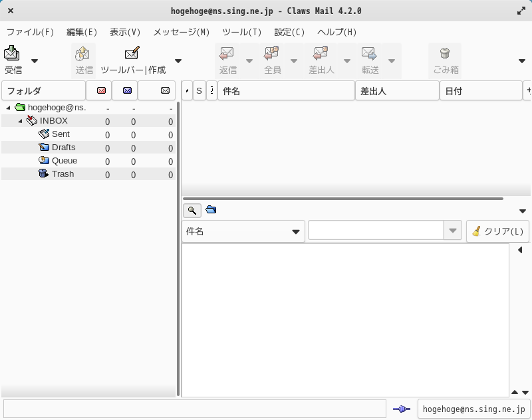Click the mark column header before S

pyautogui.click(x=187, y=90)
